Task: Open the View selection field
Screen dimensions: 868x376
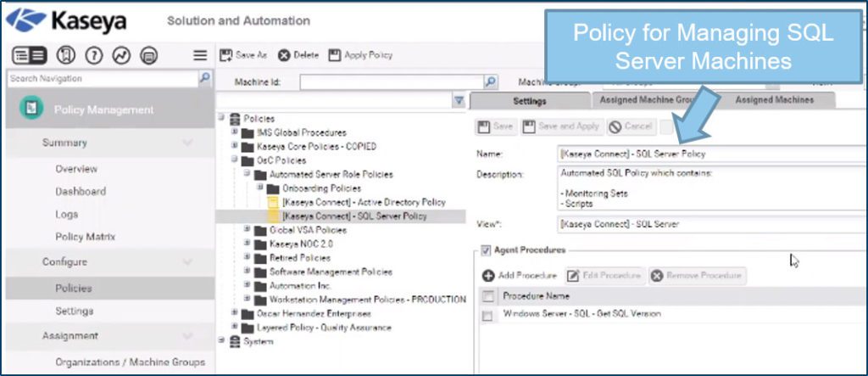Action: tap(712, 225)
